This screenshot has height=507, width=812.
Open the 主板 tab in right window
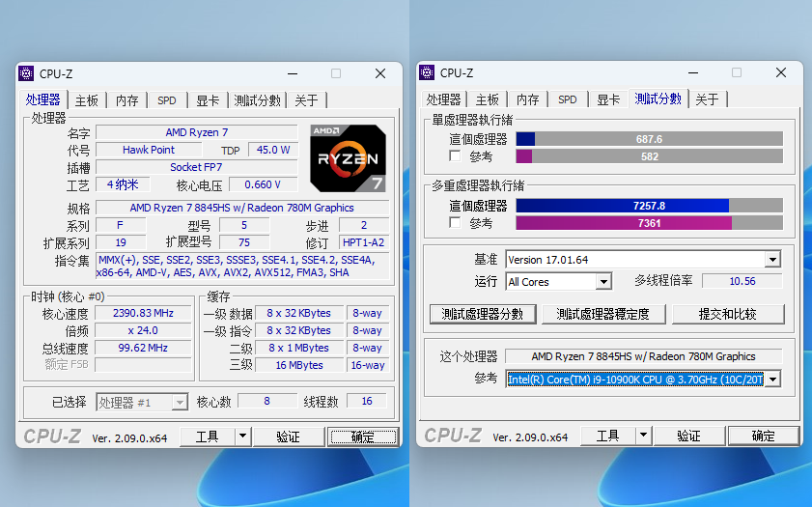click(x=488, y=99)
